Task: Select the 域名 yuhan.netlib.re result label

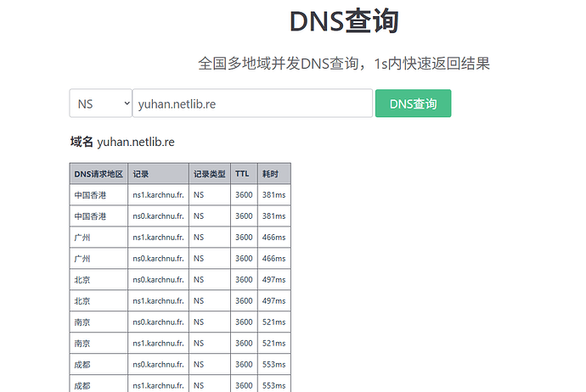Action: click(122, 142)
